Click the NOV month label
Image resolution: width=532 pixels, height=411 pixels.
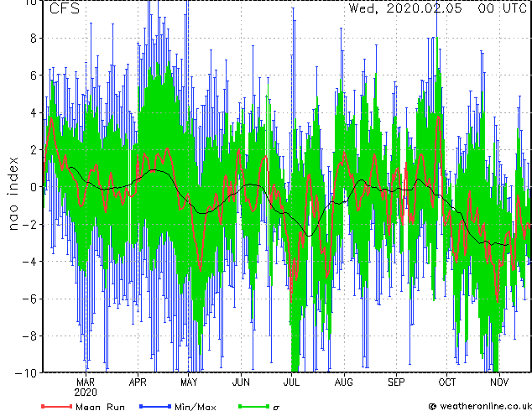pos(499,382)
